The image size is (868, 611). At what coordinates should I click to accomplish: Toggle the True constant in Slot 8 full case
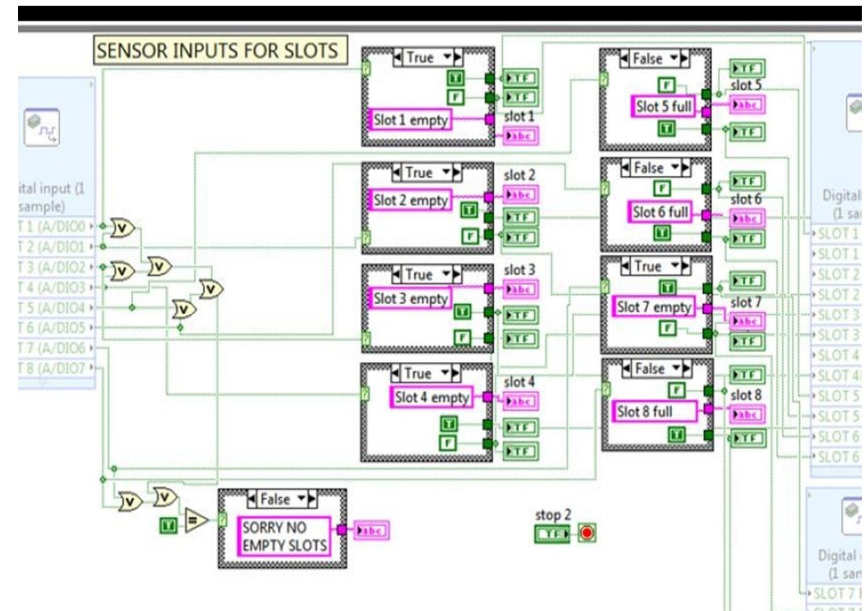(x=676, y=435)
